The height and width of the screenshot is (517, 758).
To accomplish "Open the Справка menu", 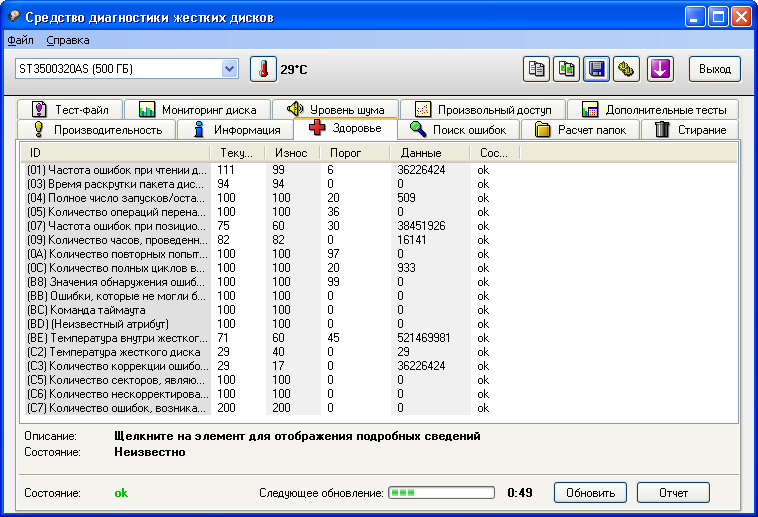I will point(68,40).
